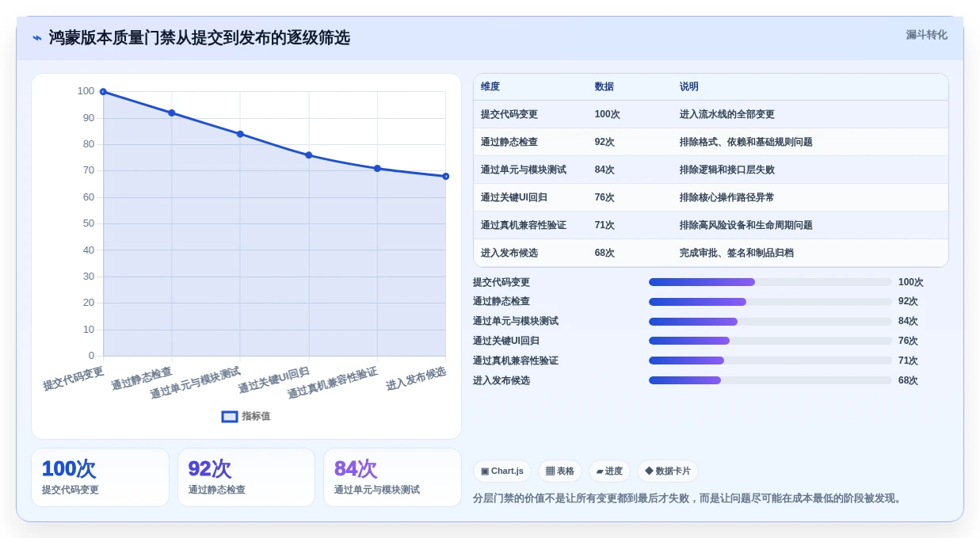The width and height of the screenshot is (980, 538).
Task: Click the footer note about 分层门禁
Action: (689, 498)
